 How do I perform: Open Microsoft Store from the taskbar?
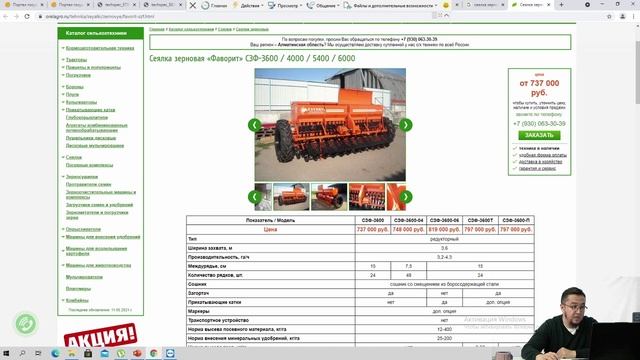pyautogui.click(x=88, y=353)
